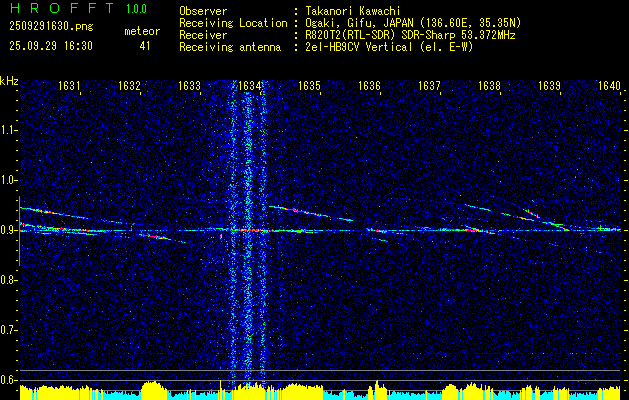Click the 1.0 kHz frequency label
This screenshot has height=400, width=629.
(8, 180)
